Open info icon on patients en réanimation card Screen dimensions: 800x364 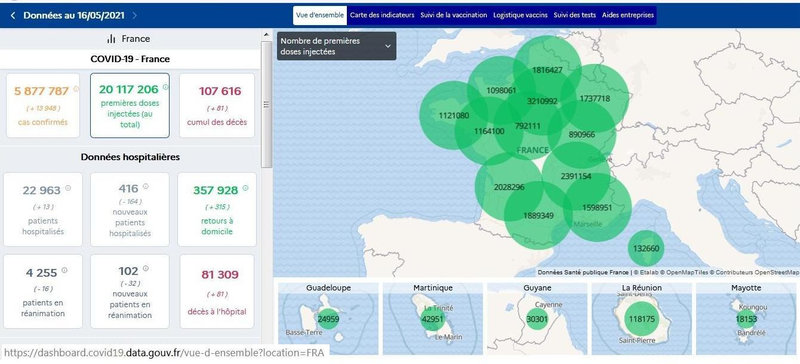(x=64, y=270)
